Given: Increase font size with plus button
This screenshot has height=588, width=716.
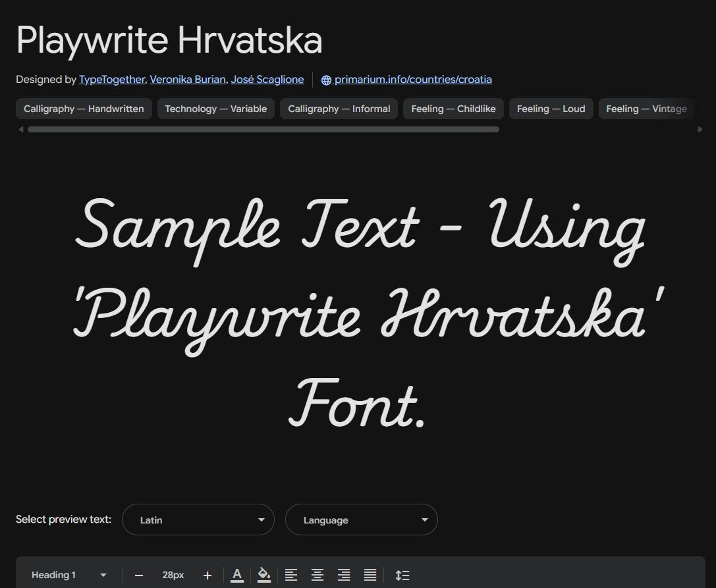Looking at the screenshot, I should pos(207,575).
